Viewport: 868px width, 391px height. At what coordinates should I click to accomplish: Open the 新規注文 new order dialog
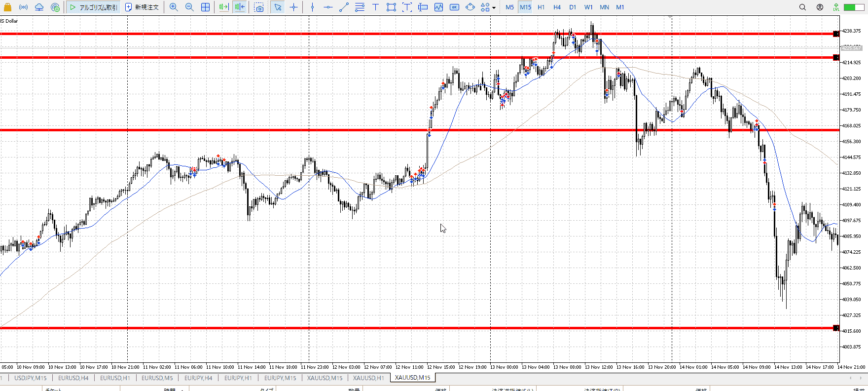142,7
